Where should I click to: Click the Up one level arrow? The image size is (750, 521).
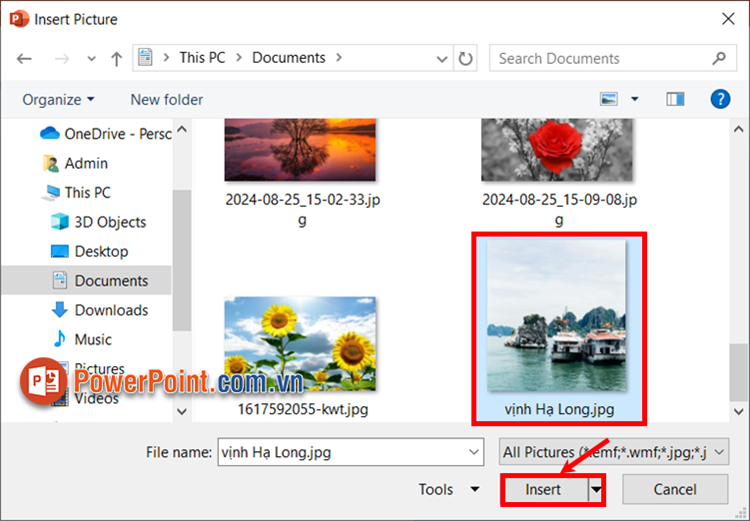116,59
